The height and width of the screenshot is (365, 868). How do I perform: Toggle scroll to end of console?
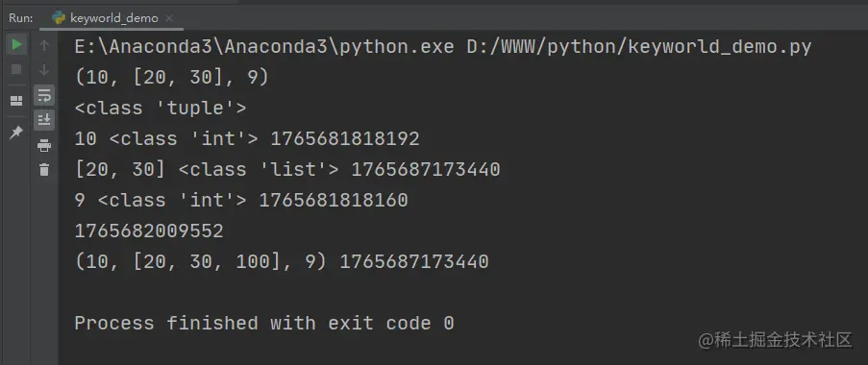click(x=44, y=120)
